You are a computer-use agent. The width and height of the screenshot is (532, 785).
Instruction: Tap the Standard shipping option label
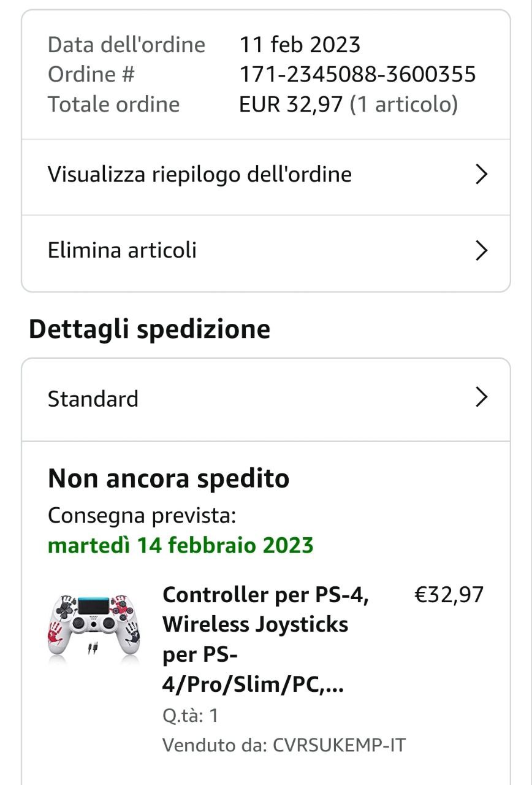93,399
